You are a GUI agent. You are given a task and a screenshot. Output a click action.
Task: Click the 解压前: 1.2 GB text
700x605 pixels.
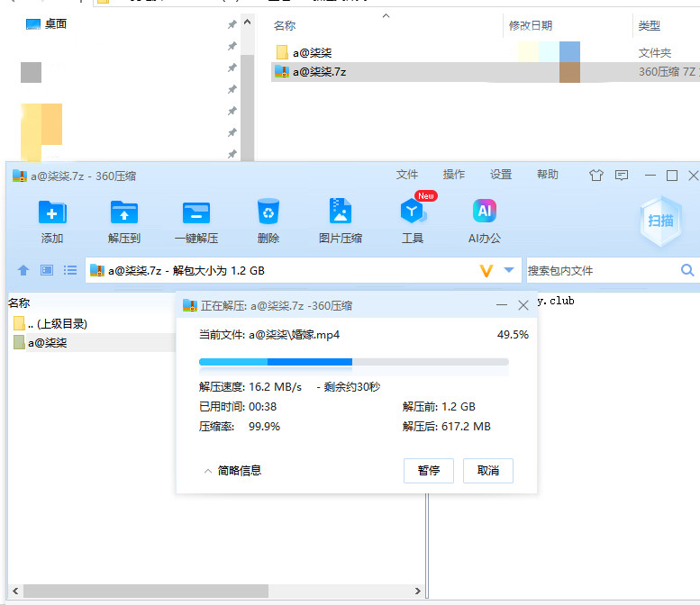click(x=439, y=406)
